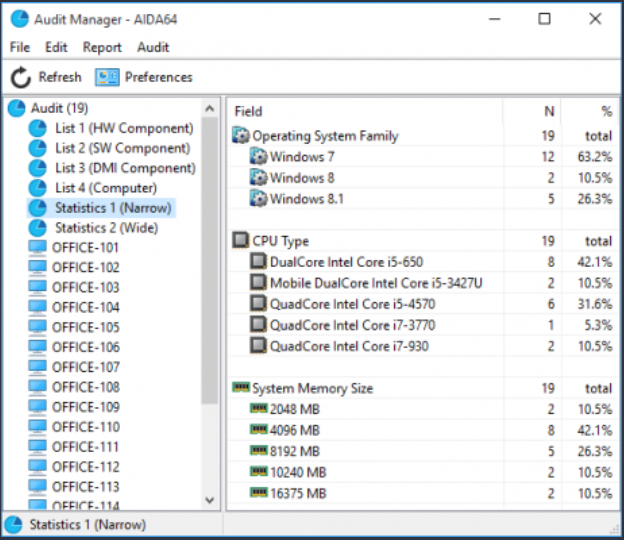
Task: Click the CPU Type chip icon
Action: 240,240
